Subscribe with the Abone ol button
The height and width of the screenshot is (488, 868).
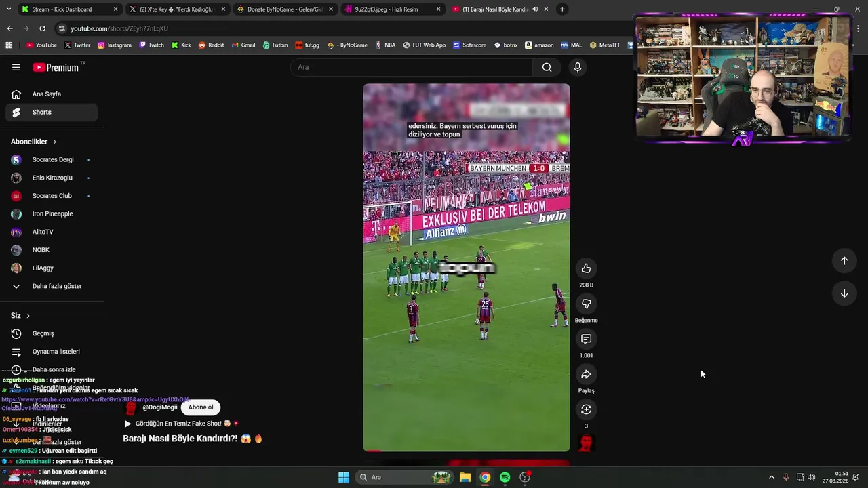click(201, 407)
